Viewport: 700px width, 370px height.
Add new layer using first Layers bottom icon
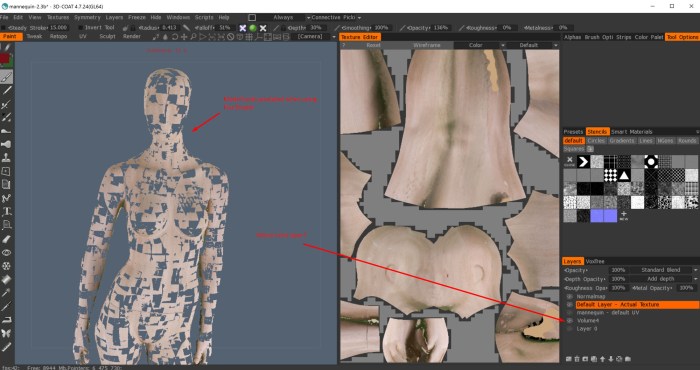click(x=569, y=359)
